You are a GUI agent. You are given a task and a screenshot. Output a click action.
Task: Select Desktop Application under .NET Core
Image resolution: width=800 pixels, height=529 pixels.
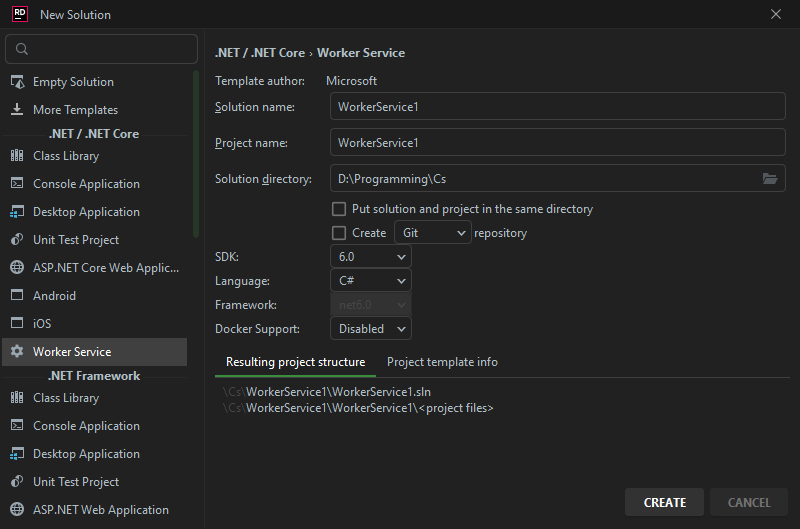(95, 212)
